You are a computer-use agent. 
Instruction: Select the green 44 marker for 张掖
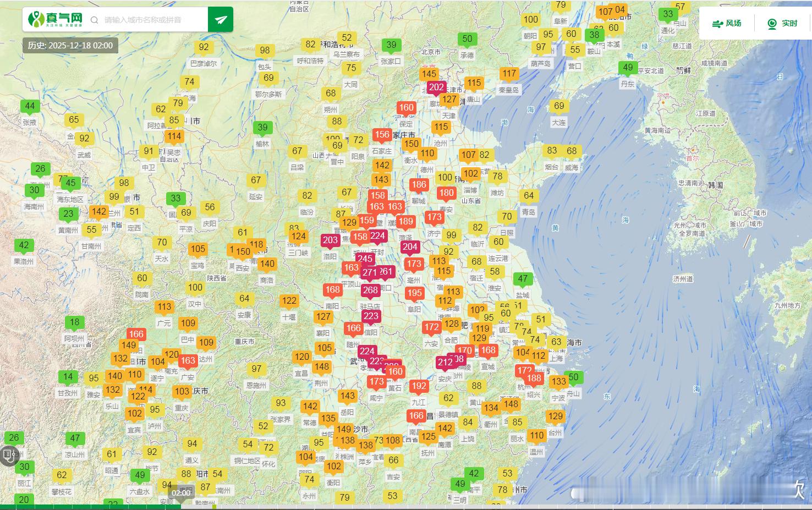pos(30,106)
